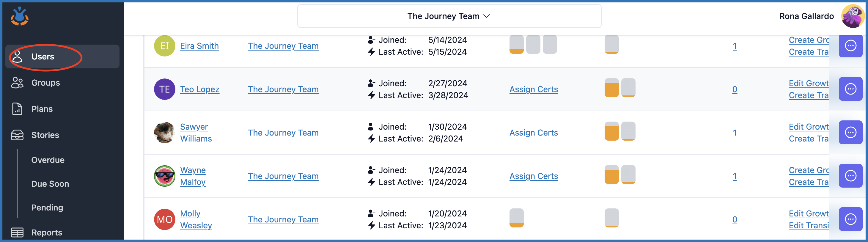
Task: Open Wayne Malfoy's more options button
Action: (850, 176)
